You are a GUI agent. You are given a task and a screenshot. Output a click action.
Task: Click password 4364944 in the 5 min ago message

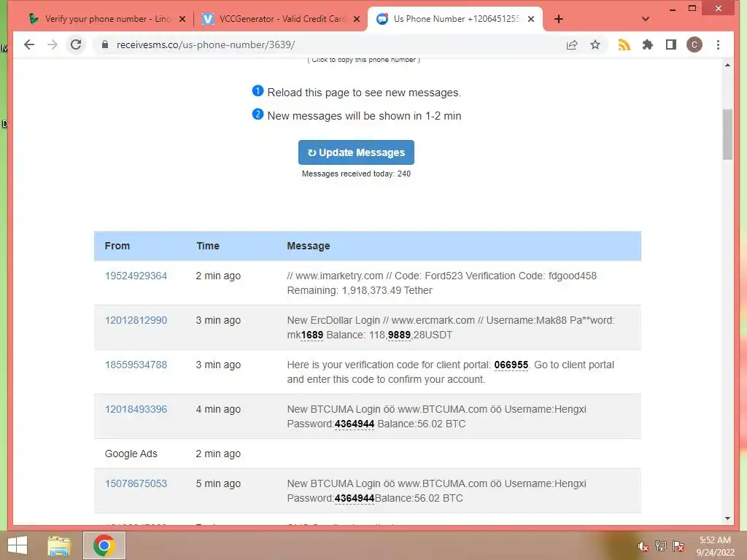point(355,498)
